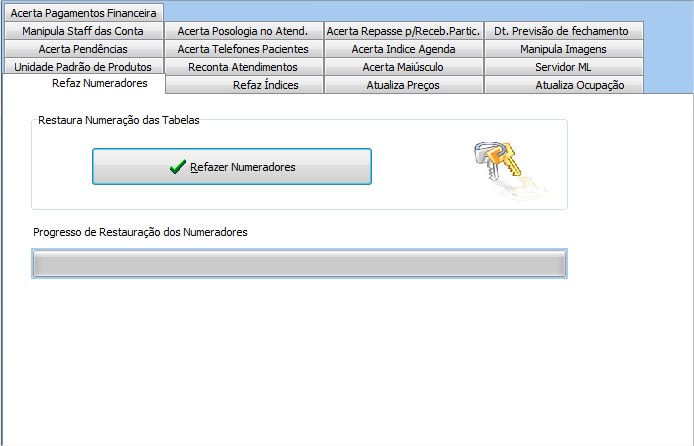Open the Acerta Pendências tab
This screenshot has height=446, width=694.
coord(83,49)
